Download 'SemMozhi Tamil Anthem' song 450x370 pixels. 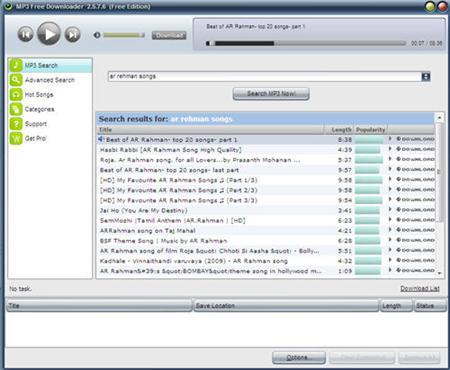point(415,220)
